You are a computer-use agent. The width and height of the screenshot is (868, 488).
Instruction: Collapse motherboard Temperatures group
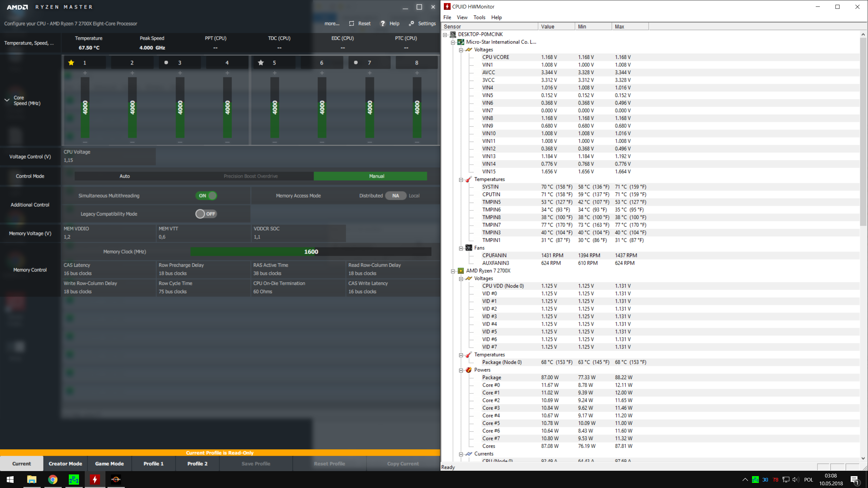(461, 180)
